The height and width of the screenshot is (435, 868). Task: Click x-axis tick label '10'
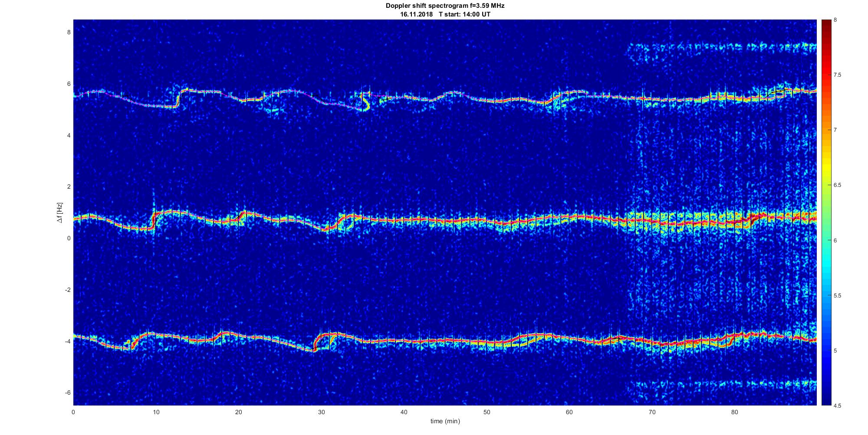pyautogui.click(x=156, y=412)
